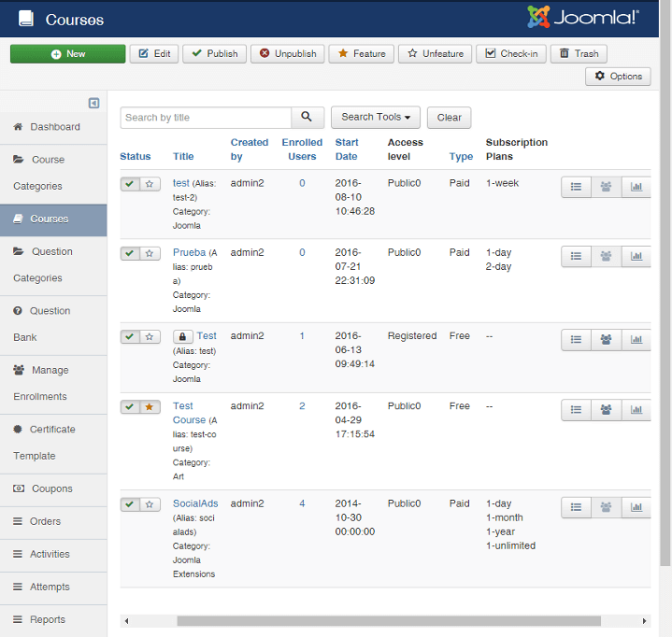Viewport: 672px width, 637px height.
Task: Open Coupons in the sidebar
Action: point(53,488)
